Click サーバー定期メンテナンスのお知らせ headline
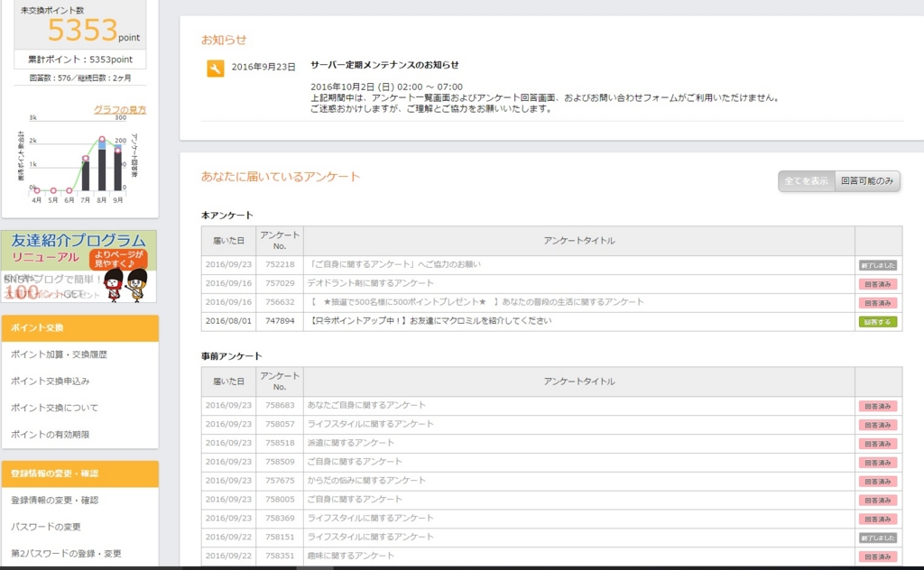This screenshot has width=924, height=570. [384, 65]
